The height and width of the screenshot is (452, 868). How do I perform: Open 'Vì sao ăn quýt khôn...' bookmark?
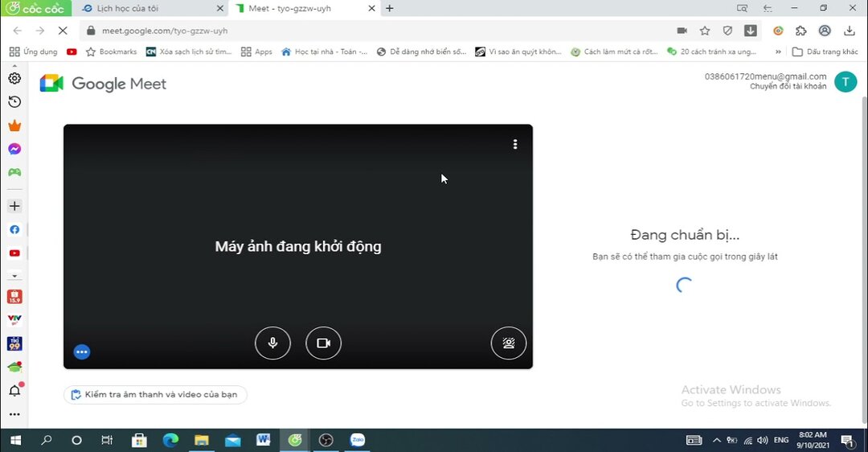point(518,51)
